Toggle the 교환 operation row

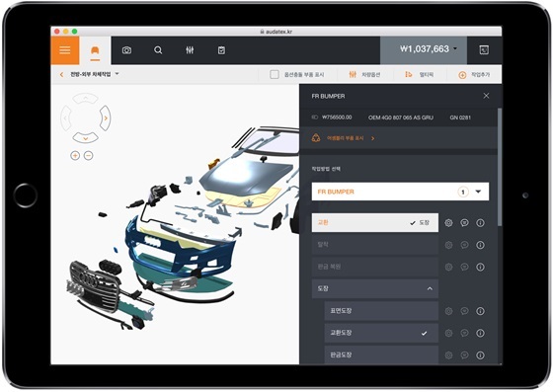pyautogui.click(x=375, y=222)
